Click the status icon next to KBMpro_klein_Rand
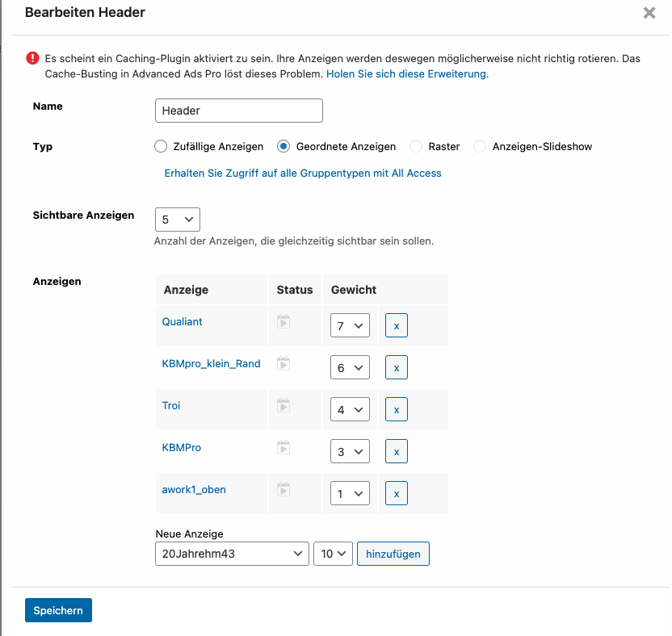 [283, 364]
